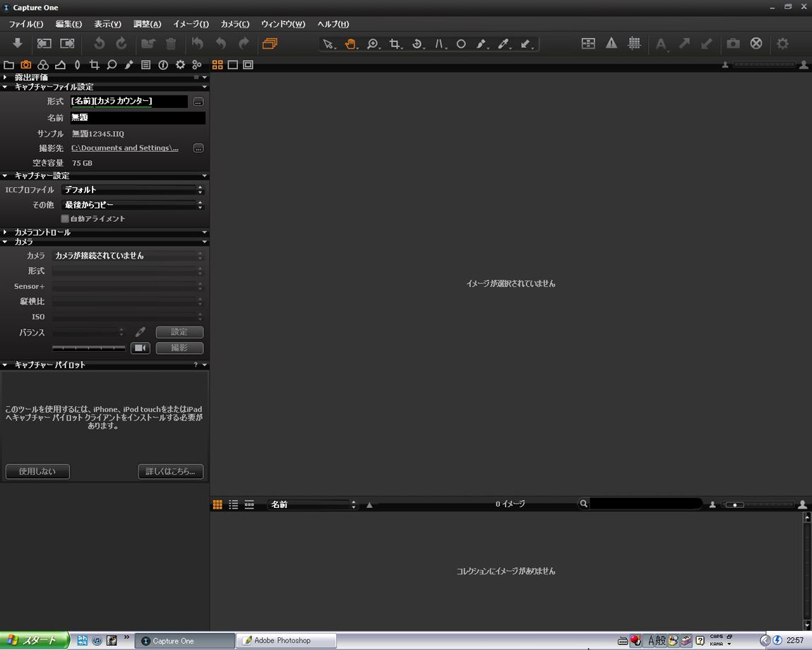The width and height of the screenshot is (812, 650).
Task: Select the Pointer cursor tool
Action: 328,44
